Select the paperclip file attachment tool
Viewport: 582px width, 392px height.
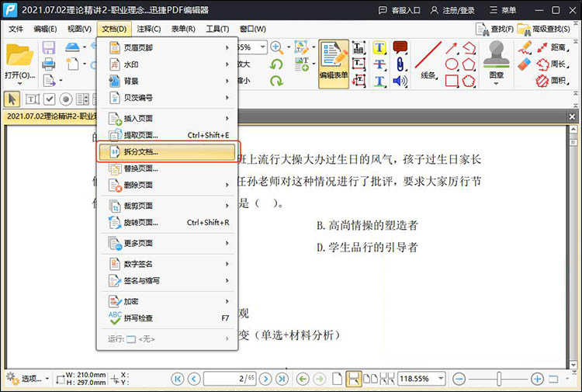point(400,64)
